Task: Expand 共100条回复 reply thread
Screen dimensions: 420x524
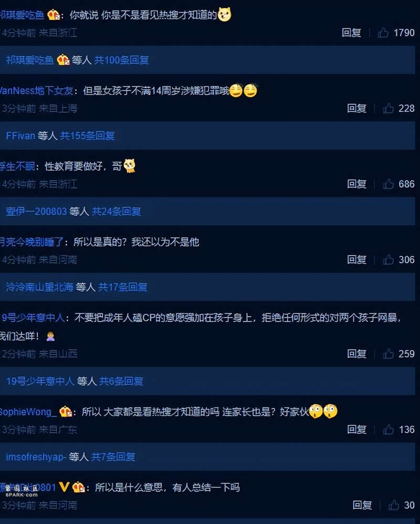Action: click(122, 60)
